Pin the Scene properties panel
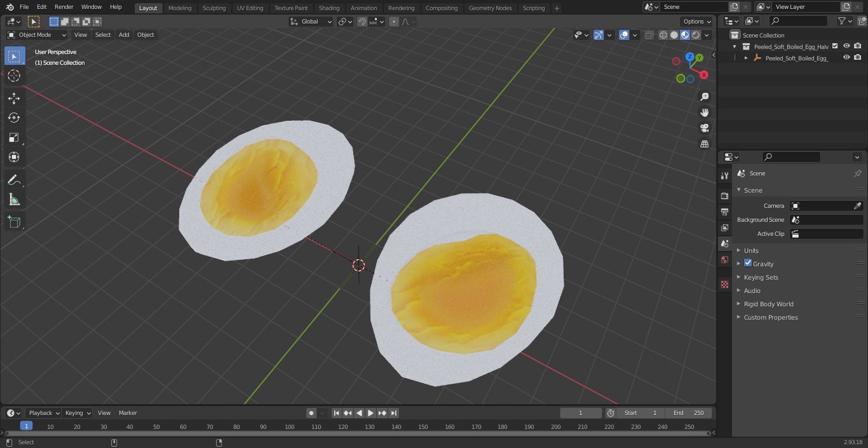868x448 pixels. point(857,173)
